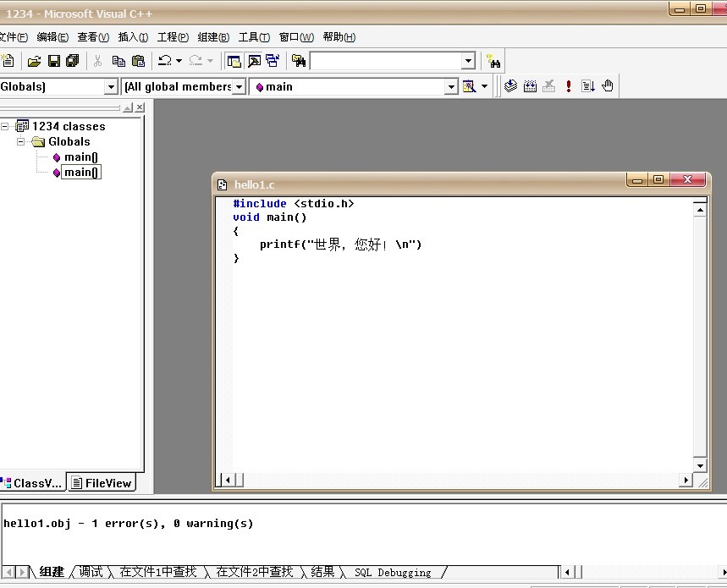Open the 工具 (Tools) menu
Image resolution: width=727 pixels, height=588 pixels.
pos(254,37)
